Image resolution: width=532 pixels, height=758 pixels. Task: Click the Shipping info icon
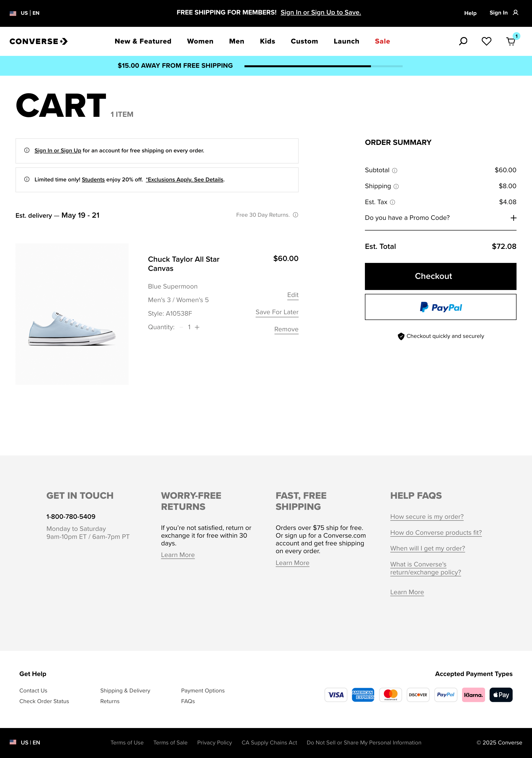point(396,186)
